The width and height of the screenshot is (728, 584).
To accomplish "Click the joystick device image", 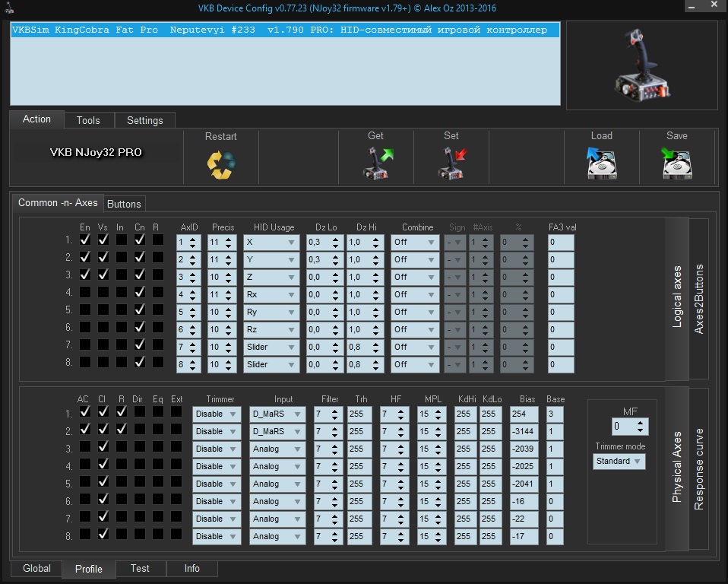I will [x=641, y=66].
